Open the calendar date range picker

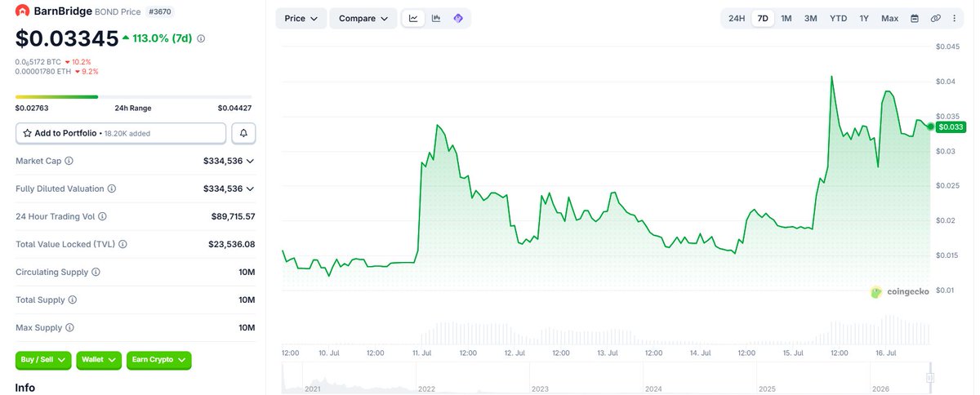915,18
